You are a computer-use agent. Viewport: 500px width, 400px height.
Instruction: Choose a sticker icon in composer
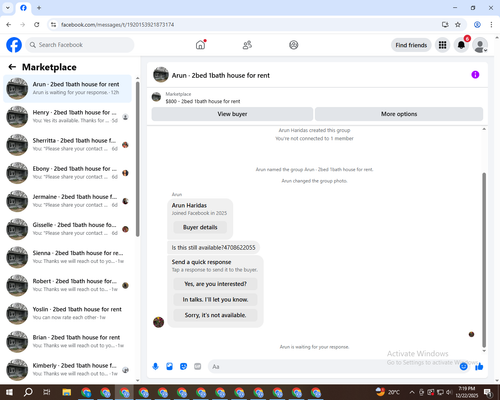(183, 367)
